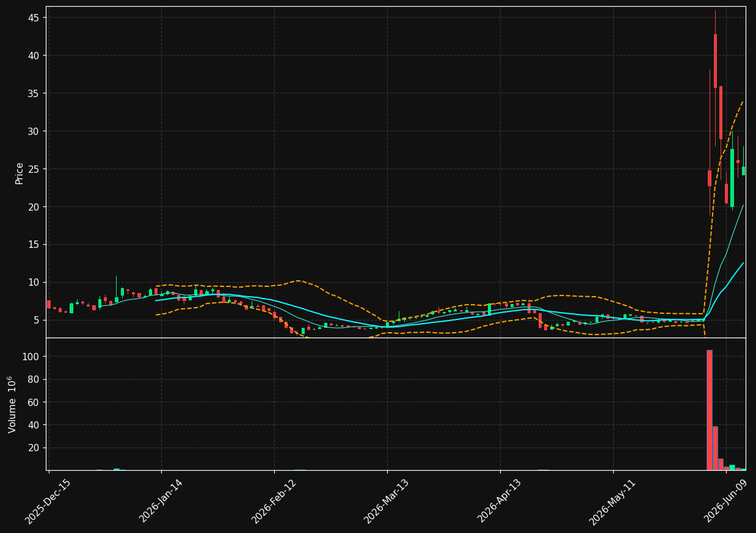The width and height of the screenshot is (756, 533).
Task: Click the 40 volume tick label
Action: coord(33,425)
